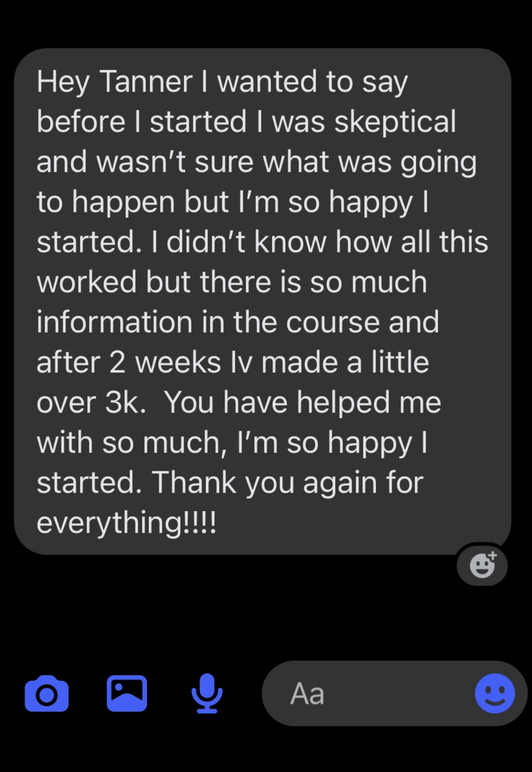
Task: Open the emoji picker in message field
Action: tap(495, 693)
